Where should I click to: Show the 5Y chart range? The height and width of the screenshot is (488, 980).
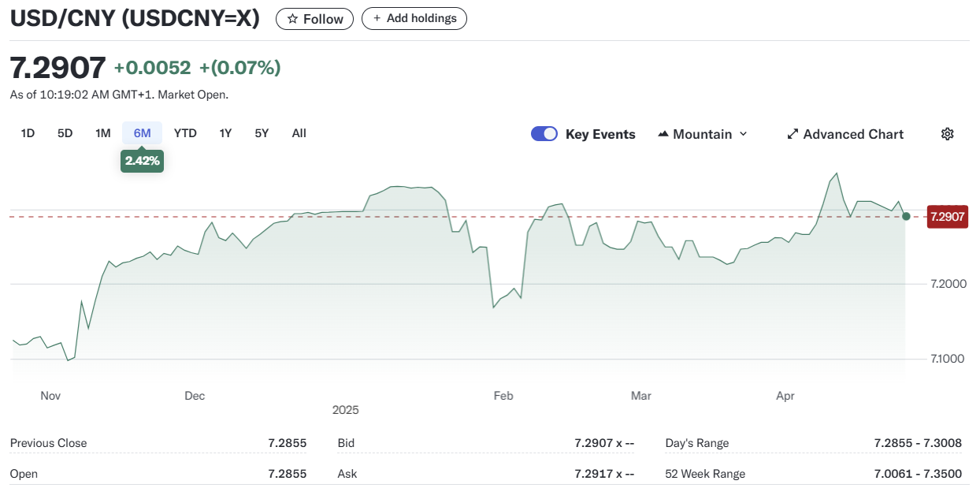[262, 133]
